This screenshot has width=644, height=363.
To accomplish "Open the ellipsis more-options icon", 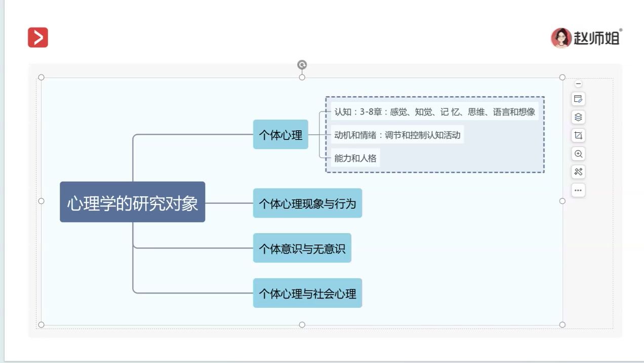I will 578,190.
